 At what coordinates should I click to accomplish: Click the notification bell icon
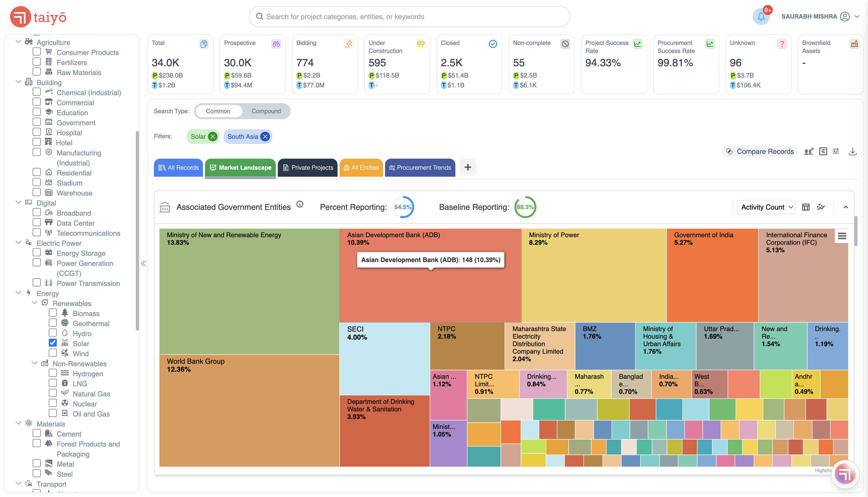761,17
